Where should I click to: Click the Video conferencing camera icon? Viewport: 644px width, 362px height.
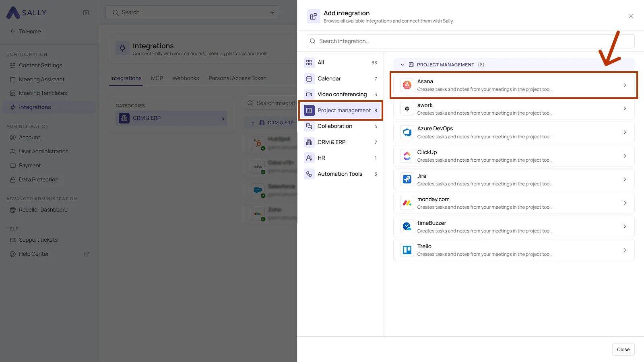(x=309, y=95)
